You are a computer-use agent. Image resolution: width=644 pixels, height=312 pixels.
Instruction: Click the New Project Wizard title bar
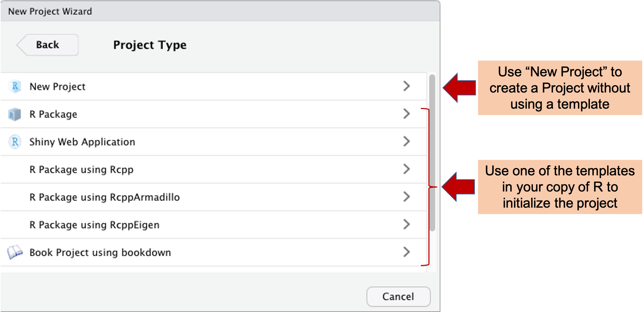coord(50,11)
